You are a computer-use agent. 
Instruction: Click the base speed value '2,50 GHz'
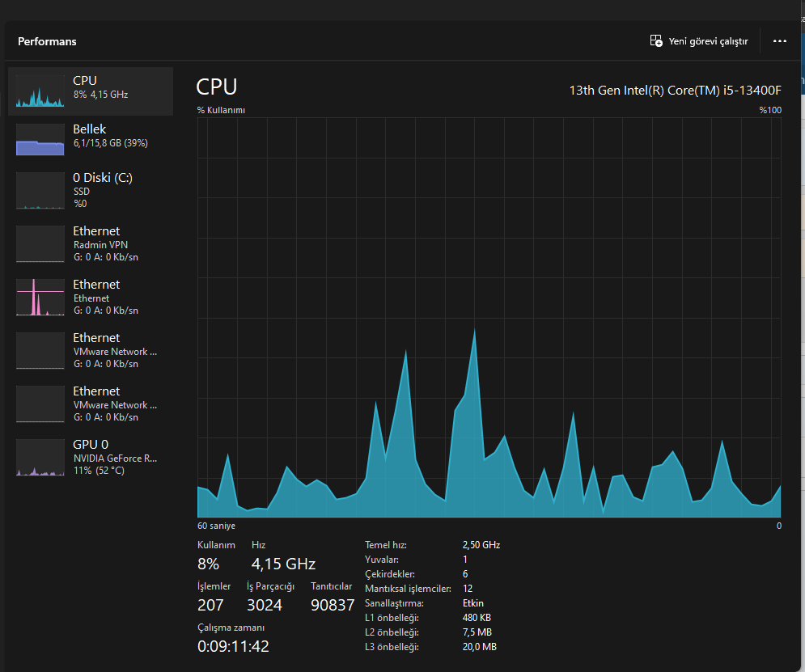click(x=481, y=545)
